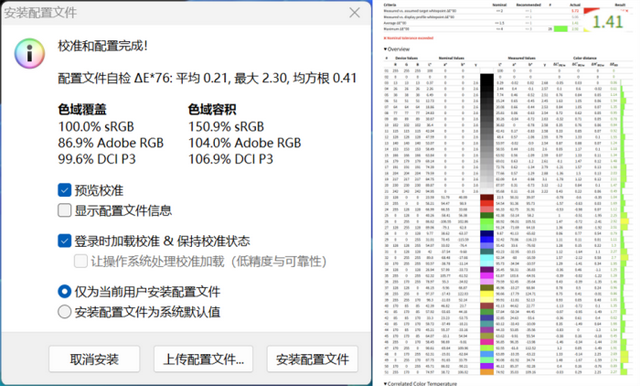The height and width of the screenshot is (386, 640).
Task: Click the bright red swatch in report
Action: [487, 203]
